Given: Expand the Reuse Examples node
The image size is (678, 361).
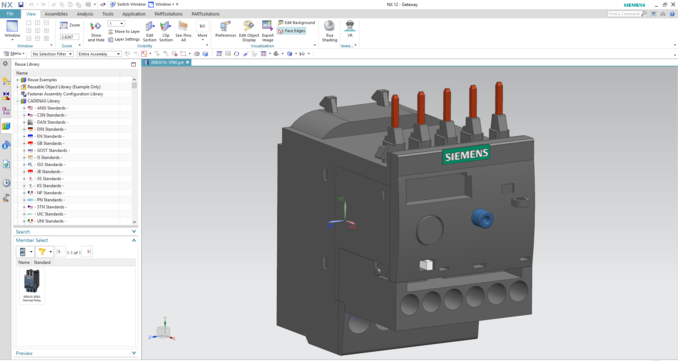Looking at the screenshot, I should (17, 80).
